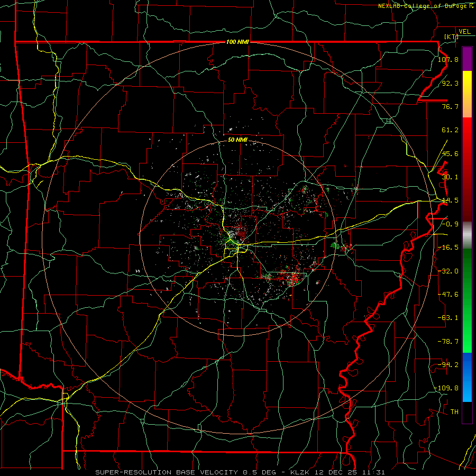This screenshot has width=476, height=476.
Task: Click the -16.5 velocity scale value
Action: point(448,248)
